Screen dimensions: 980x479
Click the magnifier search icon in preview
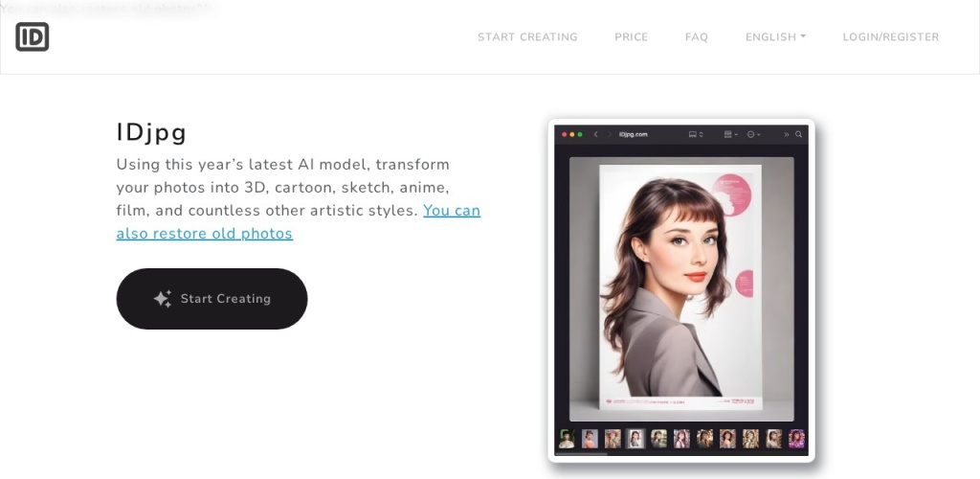pyautogui.click(x=798, y=135)
